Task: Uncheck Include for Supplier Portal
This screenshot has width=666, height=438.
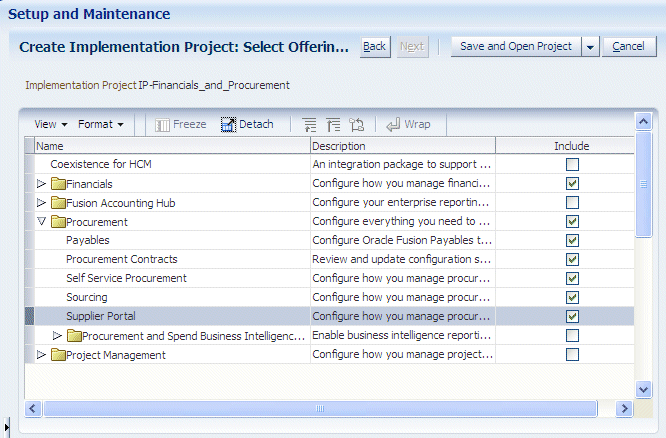Action: tap(572, 316)
